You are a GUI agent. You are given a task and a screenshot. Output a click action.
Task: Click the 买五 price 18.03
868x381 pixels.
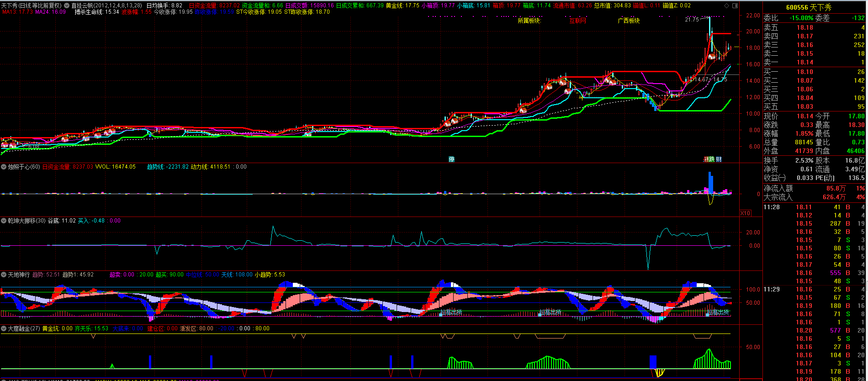tap(805, 106)
